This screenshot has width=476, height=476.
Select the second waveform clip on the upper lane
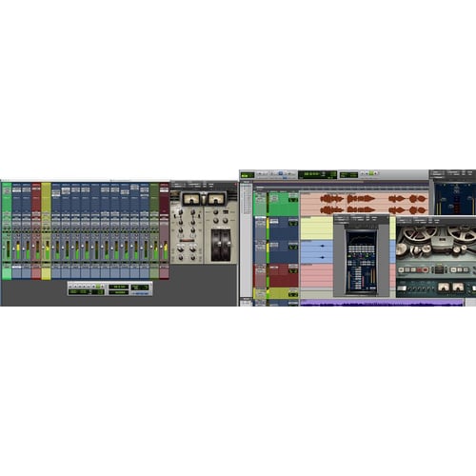point(361,199)
